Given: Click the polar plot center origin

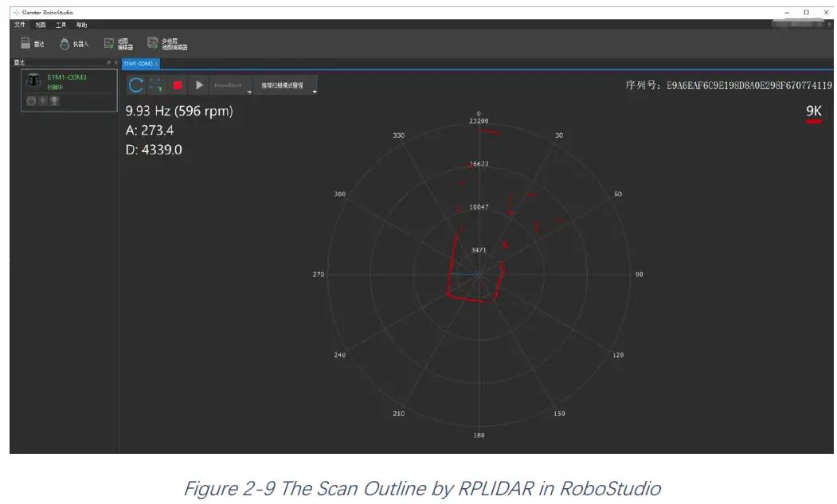Looking at the screenshot, I should tap(479, 275).
